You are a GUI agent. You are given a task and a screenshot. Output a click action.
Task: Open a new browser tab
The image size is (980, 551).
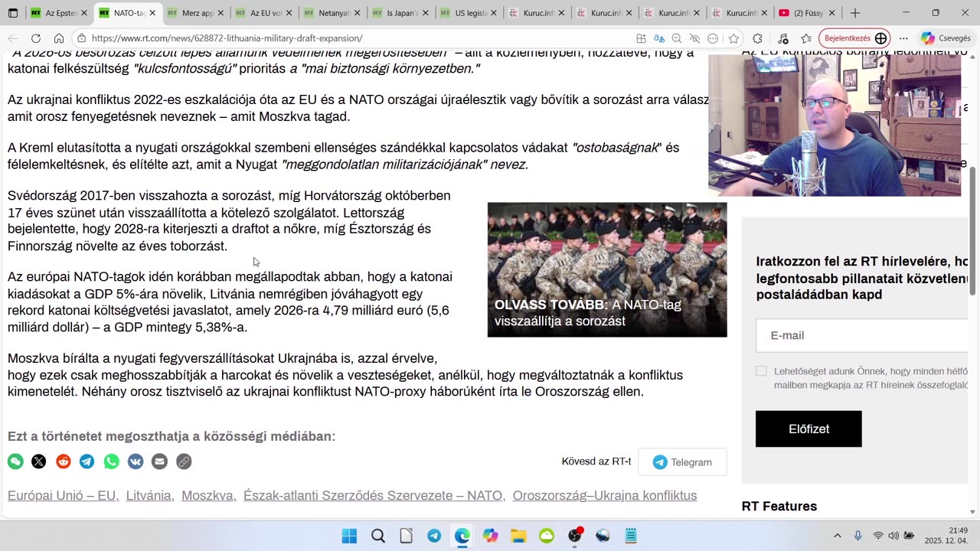855,13
